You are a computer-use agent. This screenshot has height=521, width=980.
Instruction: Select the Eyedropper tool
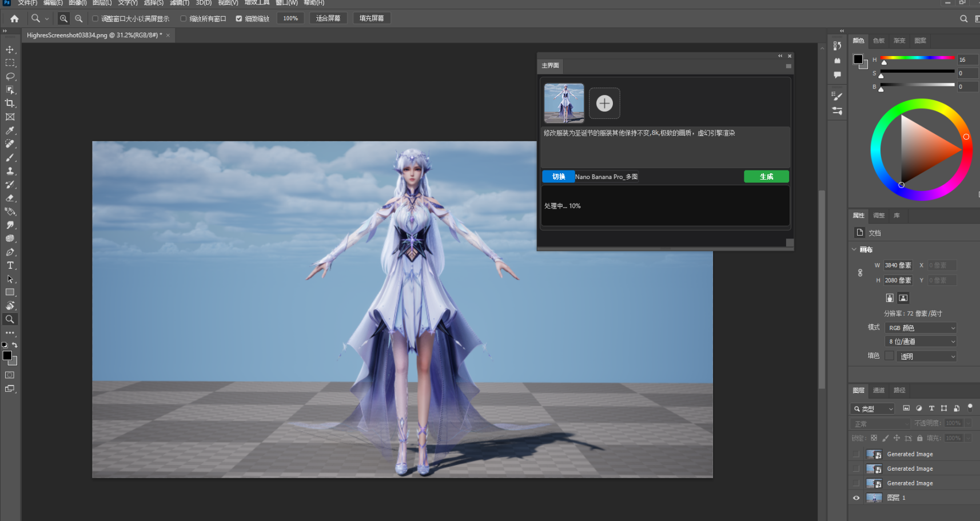click(10, 130)
